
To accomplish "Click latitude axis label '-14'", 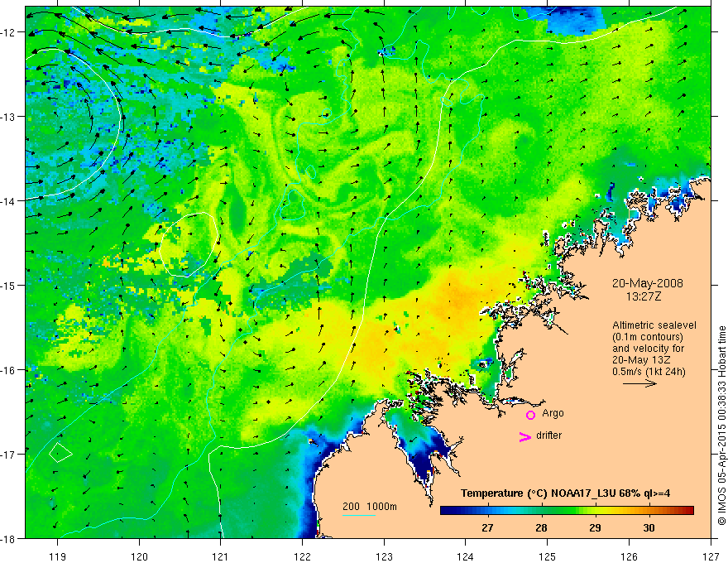I will (x=8, y=201).
